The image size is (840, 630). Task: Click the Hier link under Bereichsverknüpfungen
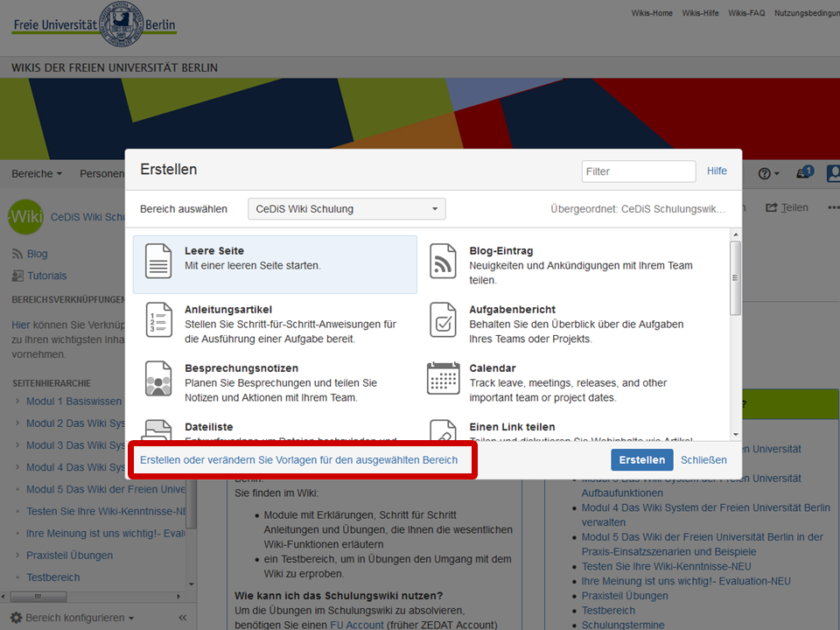click(x=21, y=325)
